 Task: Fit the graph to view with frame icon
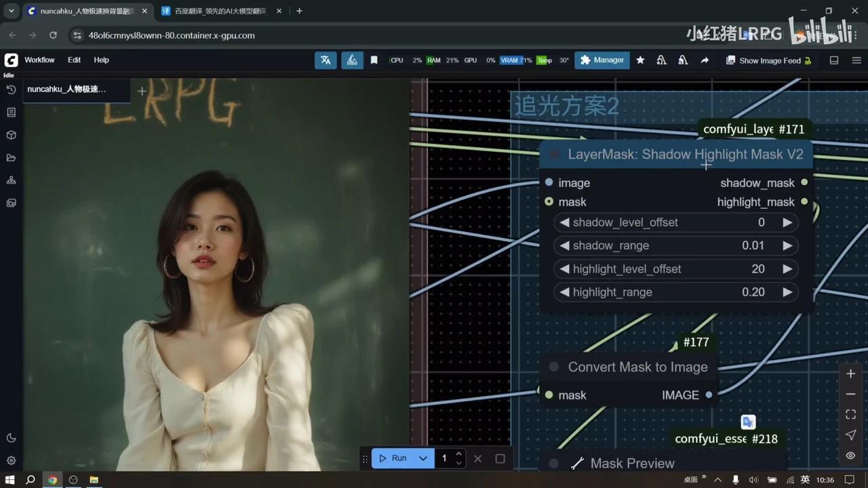click(x=850, y=413)
